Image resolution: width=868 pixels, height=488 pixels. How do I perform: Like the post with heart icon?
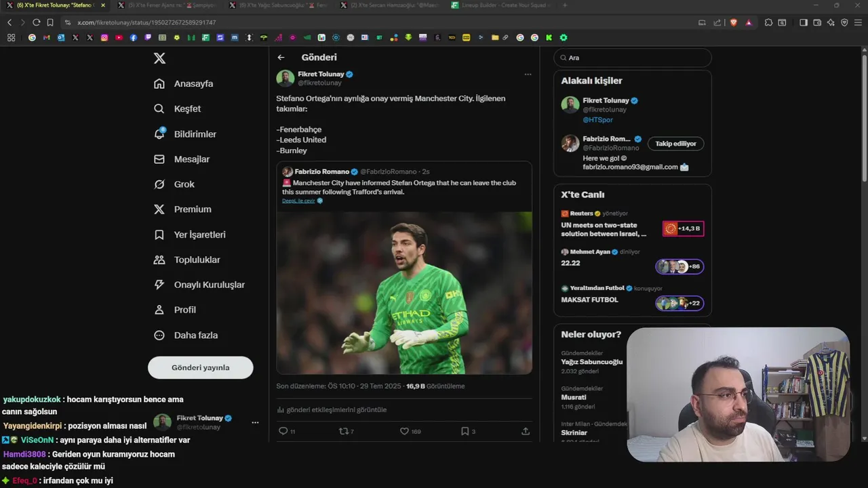click(404, 431)
